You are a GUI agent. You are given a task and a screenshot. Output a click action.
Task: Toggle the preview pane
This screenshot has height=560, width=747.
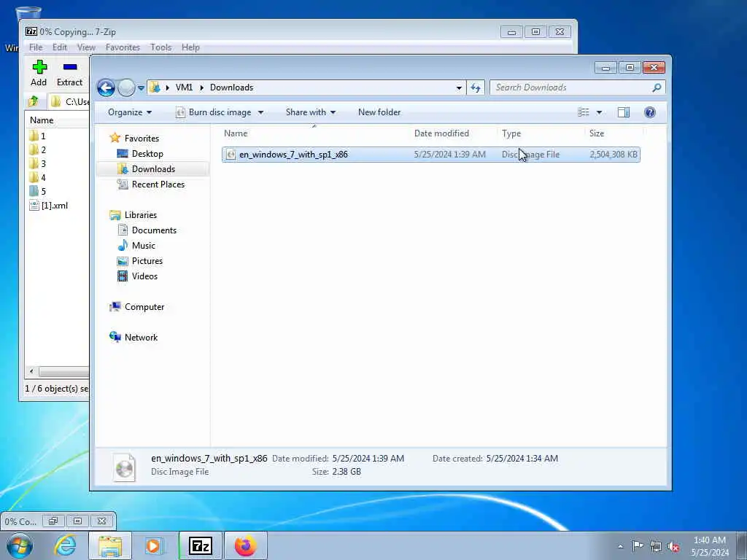[624, 112]
